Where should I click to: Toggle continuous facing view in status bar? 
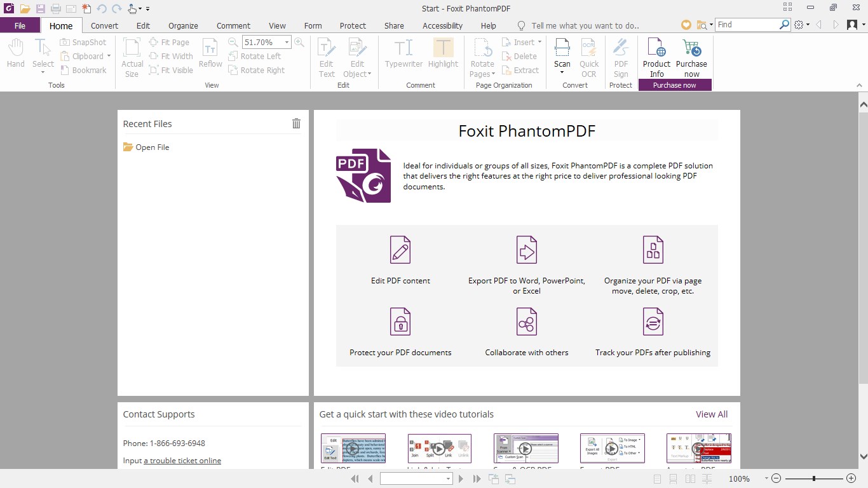point(707,478)
